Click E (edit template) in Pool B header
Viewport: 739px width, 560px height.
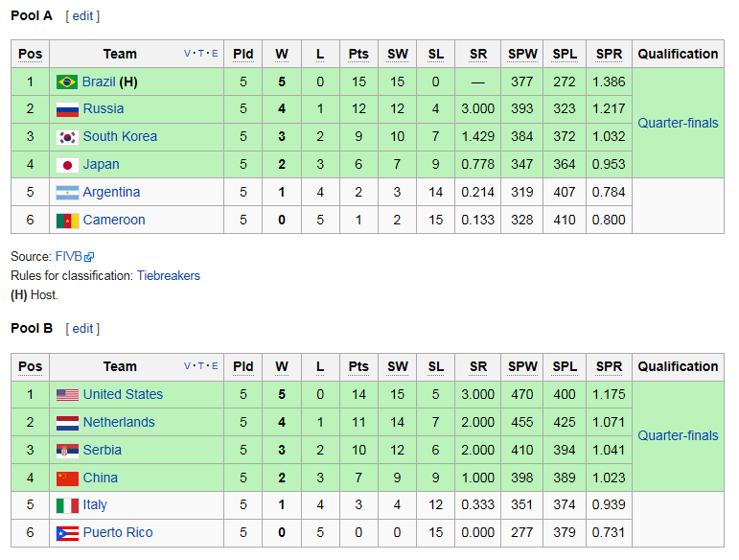coord(215,366)
